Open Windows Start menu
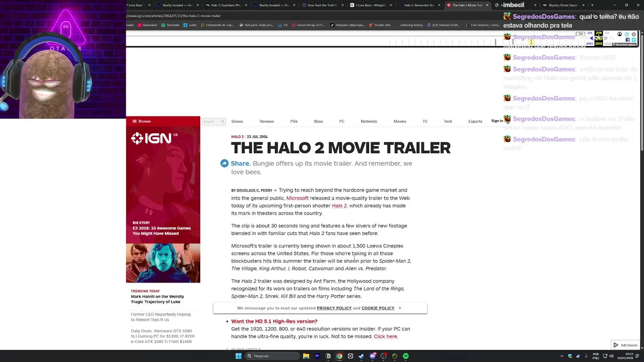 [x=238, y=356]
